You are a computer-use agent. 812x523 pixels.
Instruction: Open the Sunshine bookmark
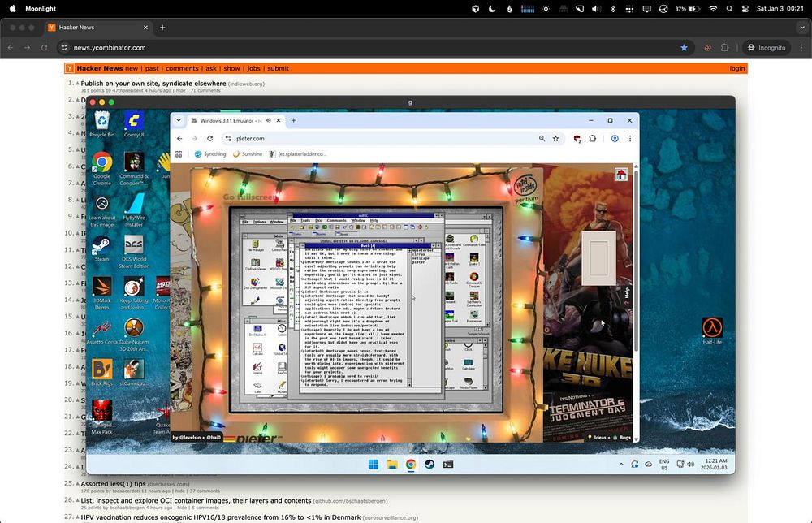[248, 154]
